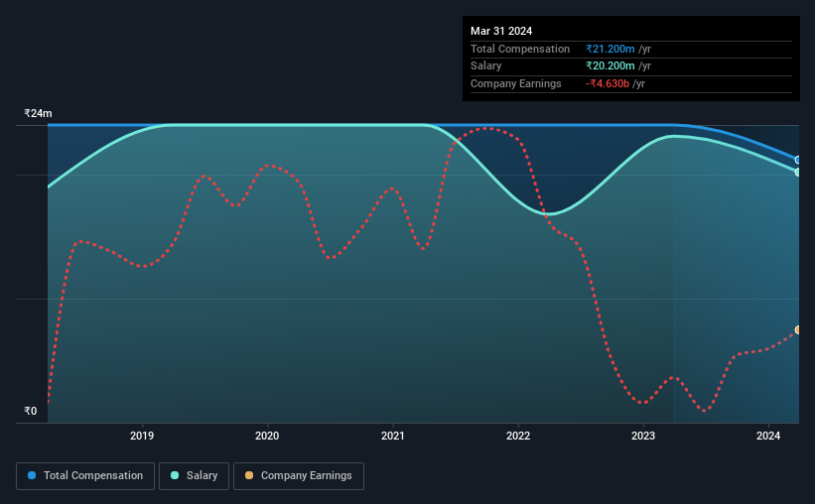
Task: Click the Mar 31 2024 tooltip date
Action: (x=501, y=31)
